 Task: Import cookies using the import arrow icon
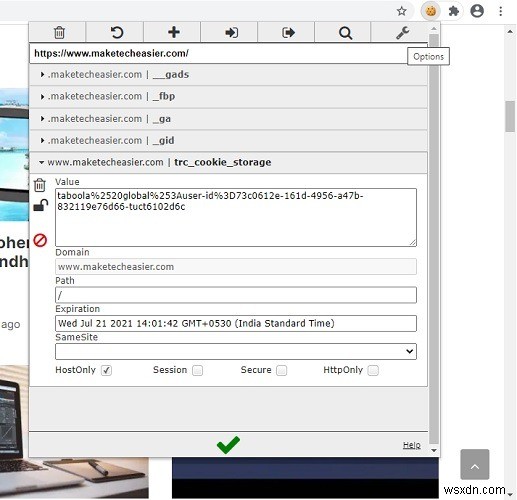click(x=231, y=32)
